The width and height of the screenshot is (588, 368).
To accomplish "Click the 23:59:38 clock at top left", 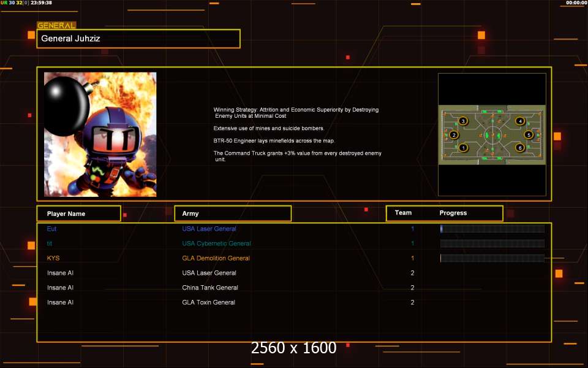I will click(x=41, y=2).
